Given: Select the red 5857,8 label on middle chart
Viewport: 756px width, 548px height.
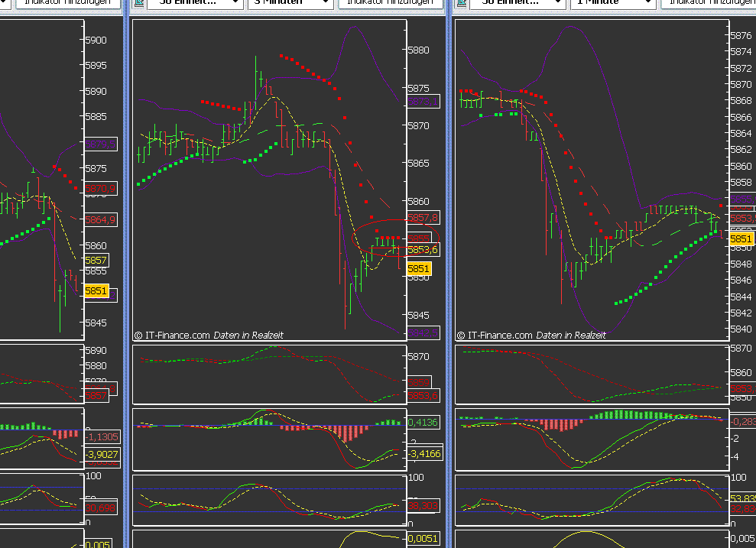Looking at the screenshot, I should [x=423, y=218].
